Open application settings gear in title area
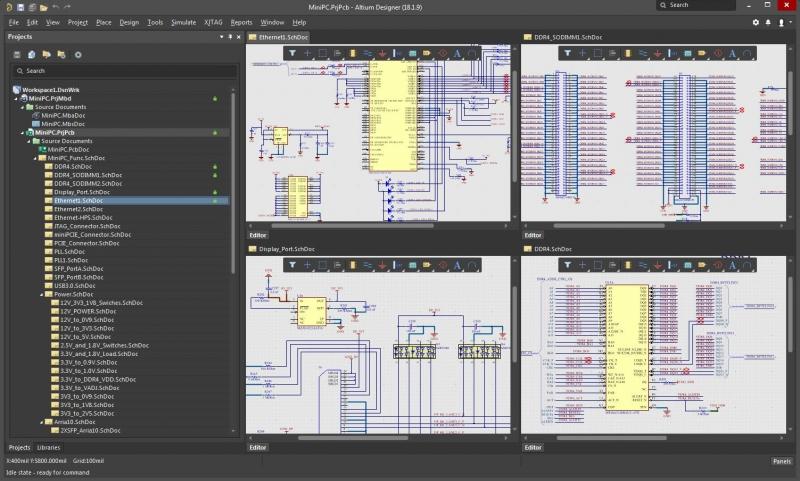The image size is (800, 481). (x=756, y=22)
